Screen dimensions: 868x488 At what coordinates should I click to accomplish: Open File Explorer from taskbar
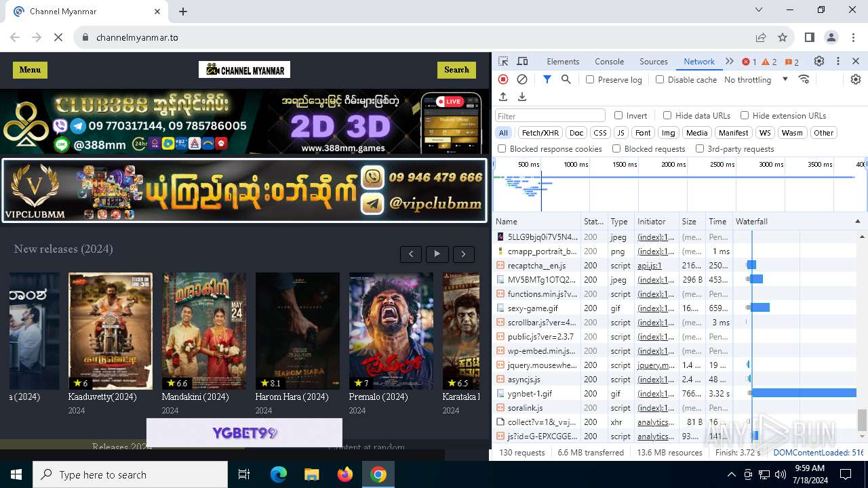[311, 474]
